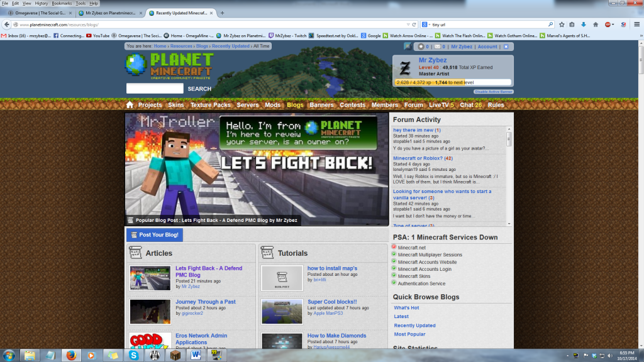The height and width of the screenshot is (362, 644).
Task: Switch to Firefox in the taskbar
Action: (x=71, y=355)
